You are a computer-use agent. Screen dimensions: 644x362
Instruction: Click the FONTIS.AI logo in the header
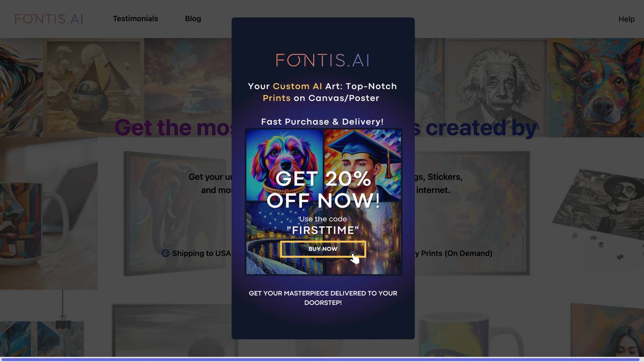pos(49,19)
